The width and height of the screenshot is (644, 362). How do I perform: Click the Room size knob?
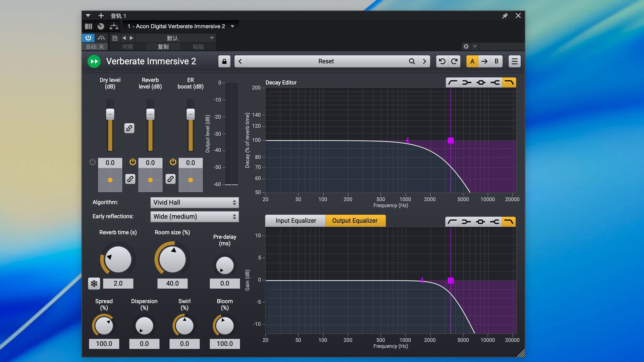pyautogui.click(x=172, y=259)
